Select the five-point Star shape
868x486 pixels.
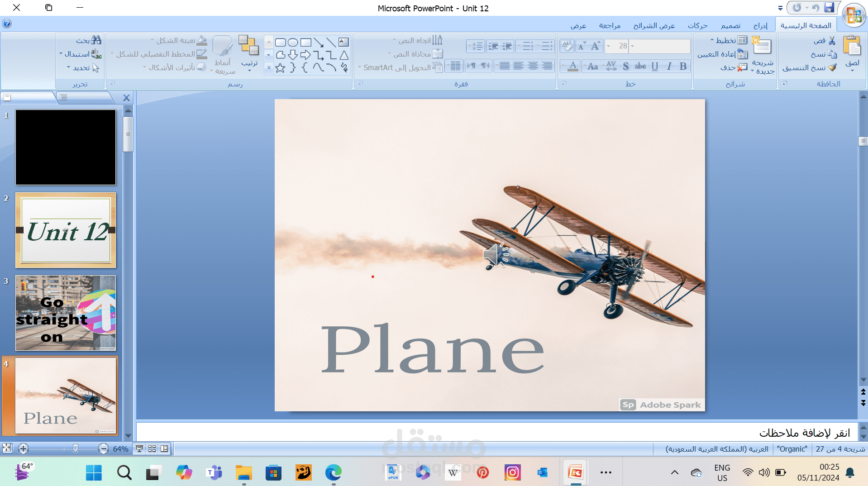(x=280, y=68)
